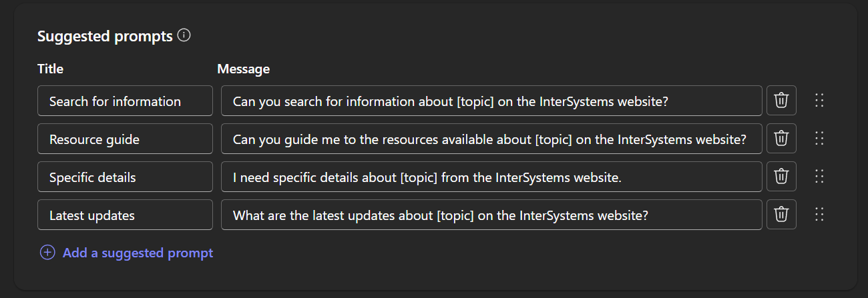Viewport: 868px width, 298px height.
Task: Click message field about latest updates
Action: tap(491, 215)
